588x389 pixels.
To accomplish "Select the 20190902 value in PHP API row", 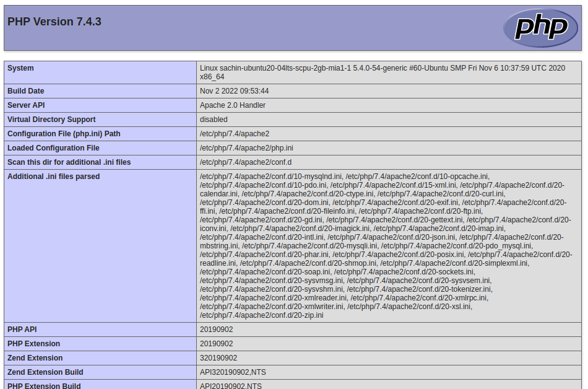I will click(217, 330).
